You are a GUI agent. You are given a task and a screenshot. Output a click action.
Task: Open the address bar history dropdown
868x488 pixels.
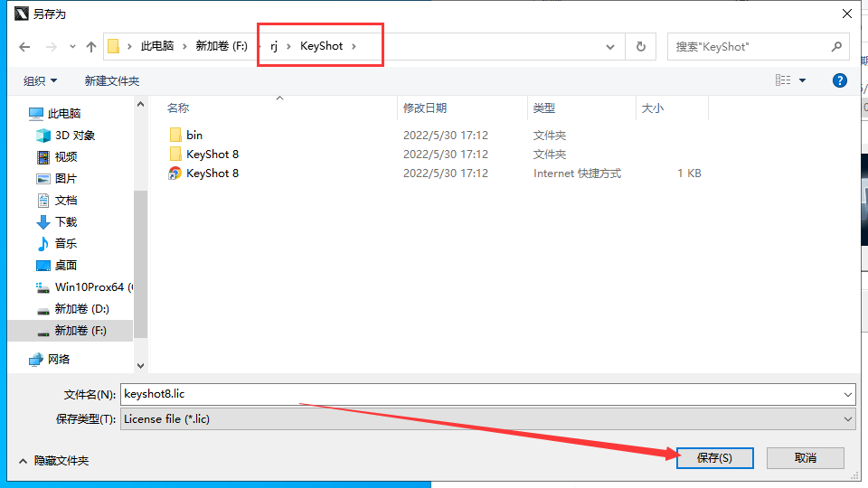[x=610, y=47]
